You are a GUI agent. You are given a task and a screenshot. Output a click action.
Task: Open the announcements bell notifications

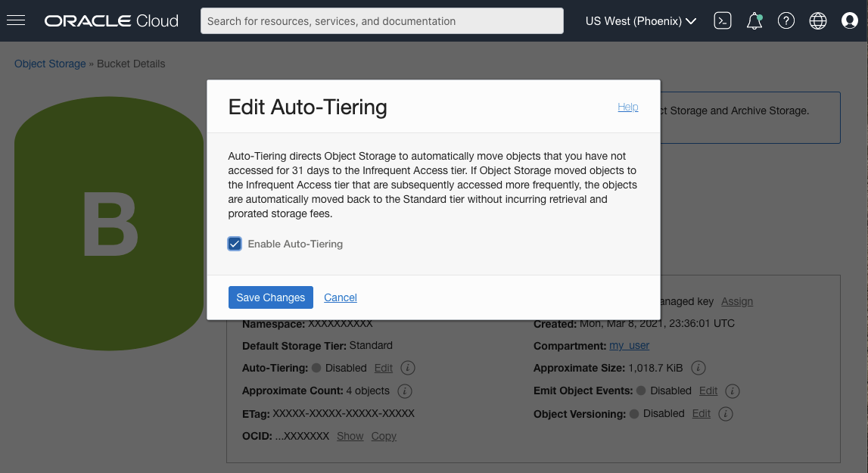(x=754, y=21)
